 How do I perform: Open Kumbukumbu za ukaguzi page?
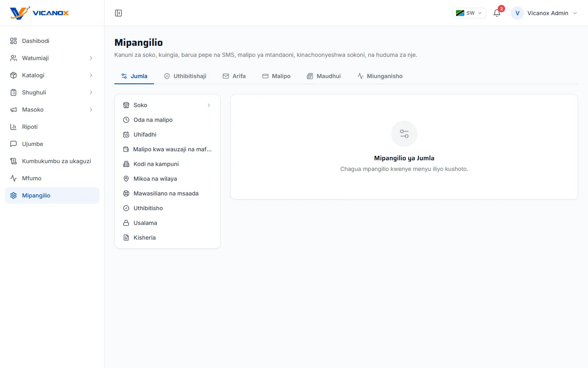tap(52, 161)
